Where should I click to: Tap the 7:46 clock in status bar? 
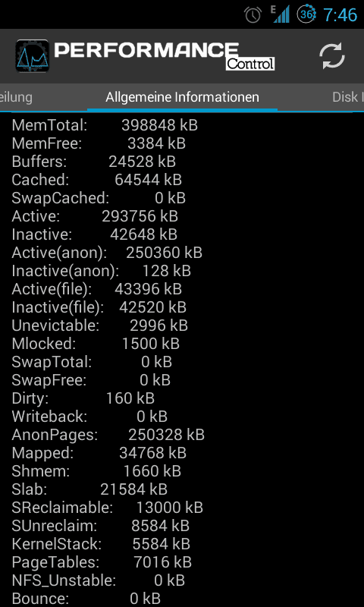tap(340, 15)
